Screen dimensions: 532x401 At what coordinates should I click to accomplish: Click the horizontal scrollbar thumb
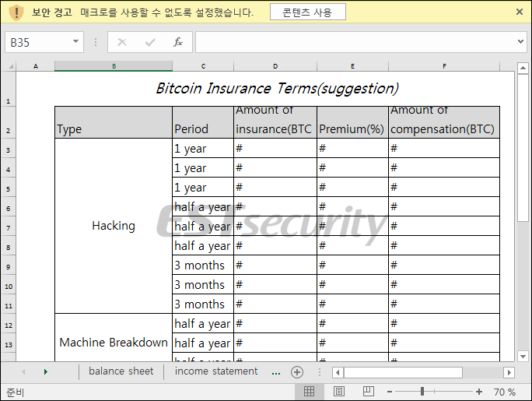tap(403, 372)
